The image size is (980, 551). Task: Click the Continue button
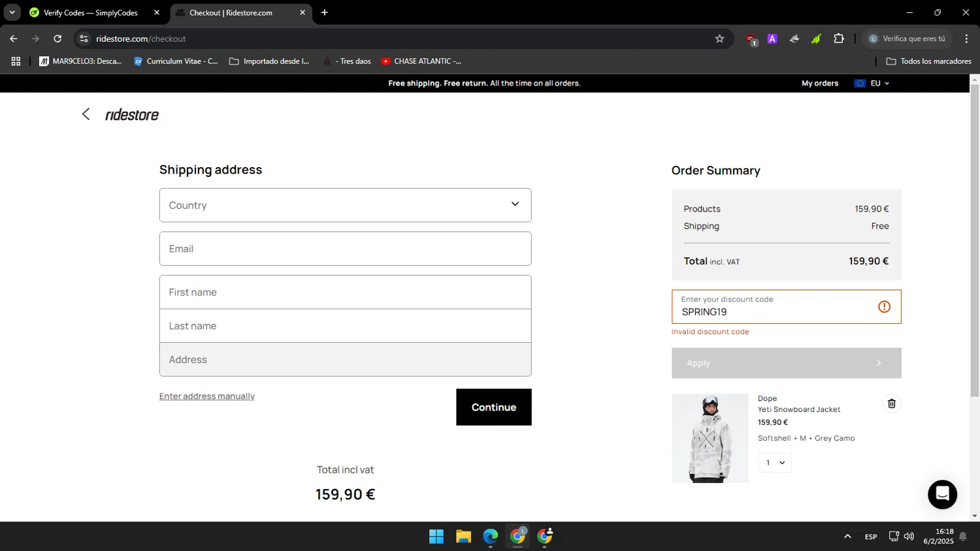pyautogui.click(x=494, y=407)
